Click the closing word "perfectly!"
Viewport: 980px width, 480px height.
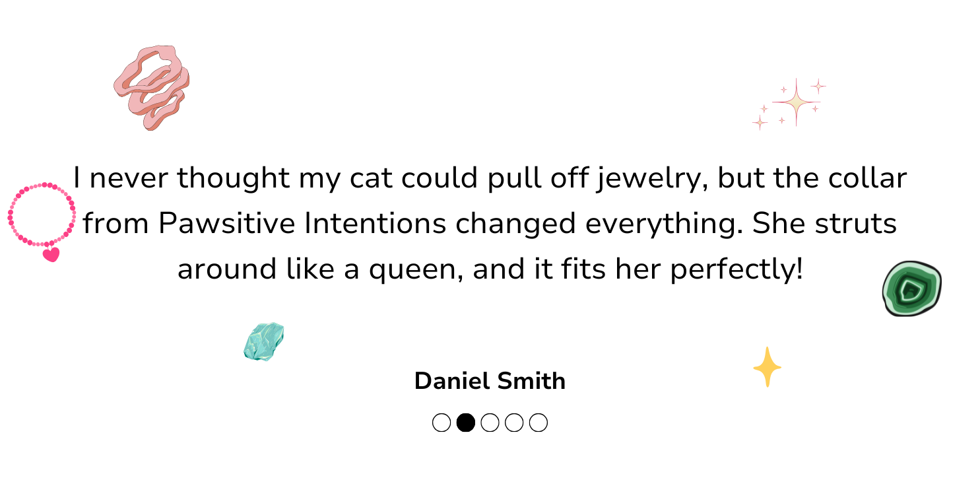(736, 270)
